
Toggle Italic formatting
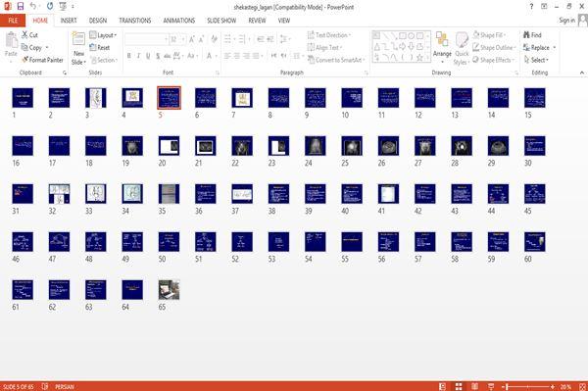pyautogui.click(x=138, y=56)
